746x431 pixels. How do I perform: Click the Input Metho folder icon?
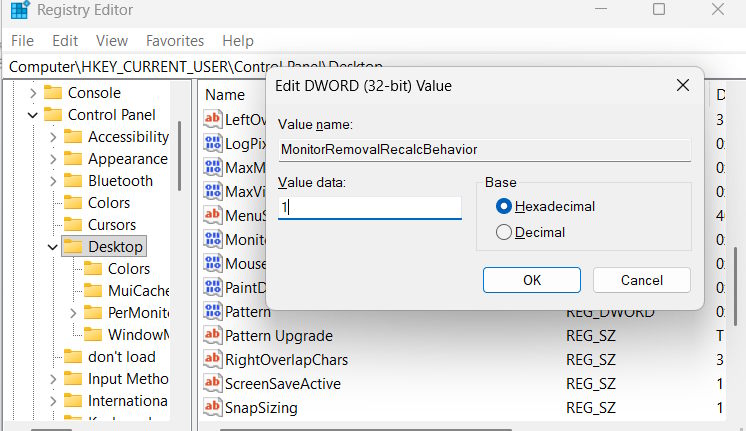tap(73, 379)
